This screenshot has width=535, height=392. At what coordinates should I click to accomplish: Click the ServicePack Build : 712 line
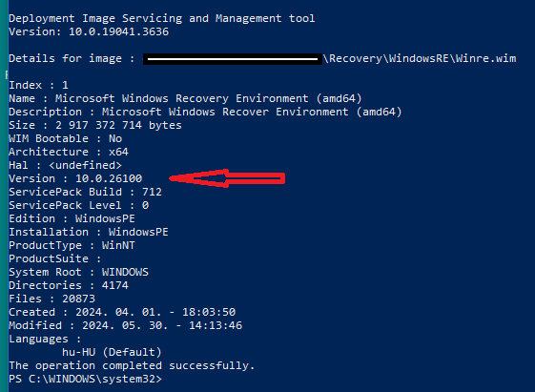[85, 192]
